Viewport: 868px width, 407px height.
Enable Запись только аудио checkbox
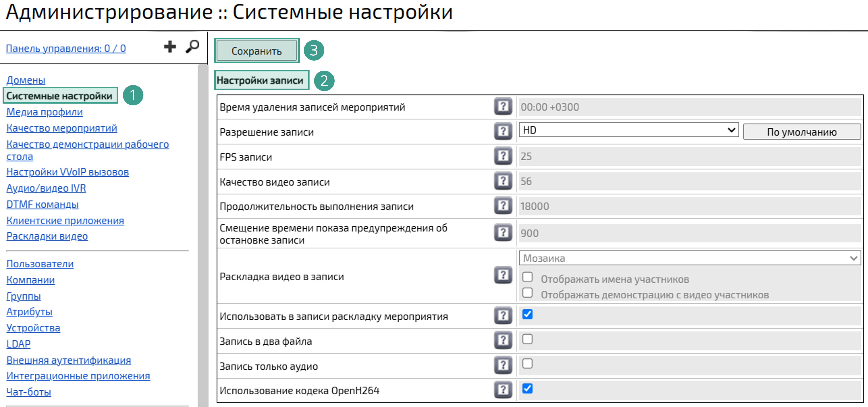tap(527, 364)
